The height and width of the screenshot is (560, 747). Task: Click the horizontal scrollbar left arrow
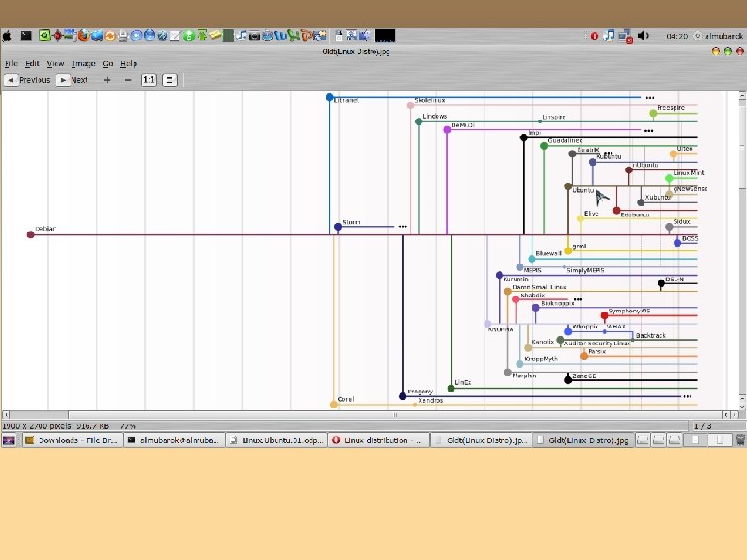pos(6,415)
